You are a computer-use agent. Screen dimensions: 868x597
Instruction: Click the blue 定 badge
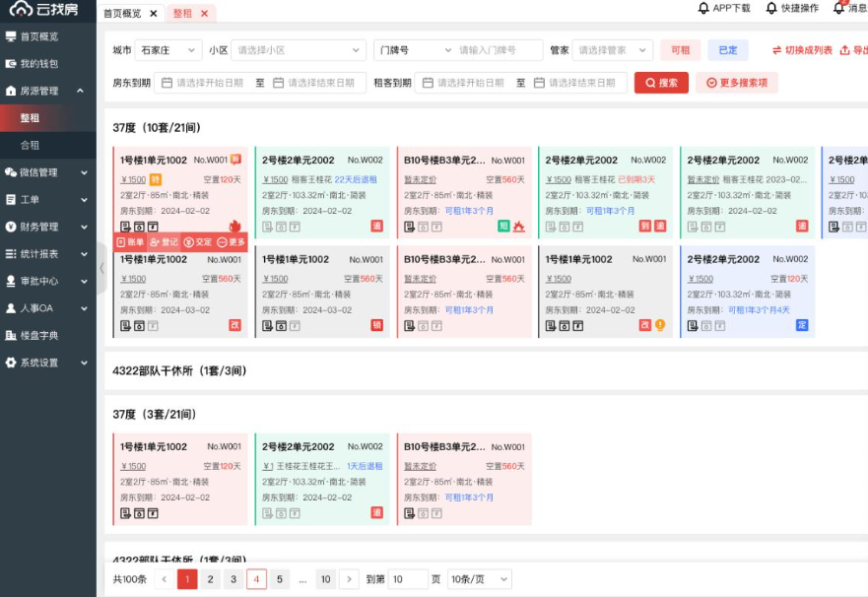[802, 325]
